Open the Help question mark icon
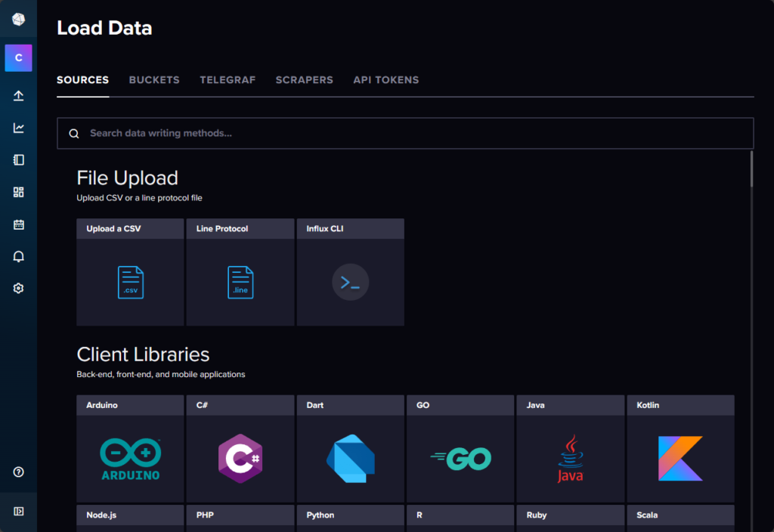This screenshot has height=532, width=774. pyautogui.click(x=18, y=472)
